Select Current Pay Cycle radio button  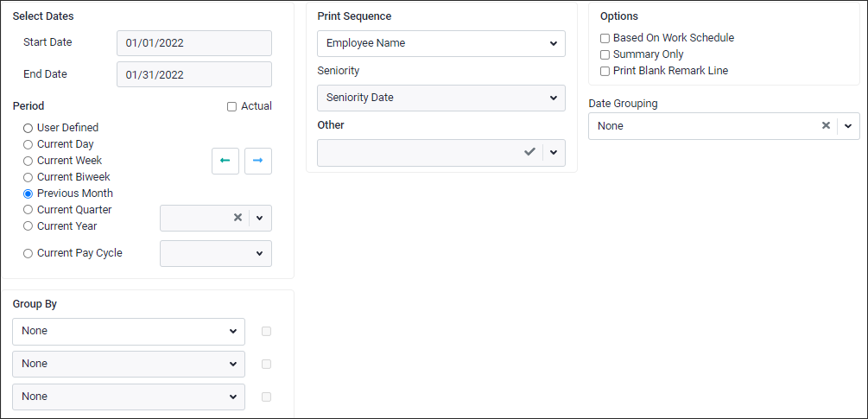click(28, 253)
